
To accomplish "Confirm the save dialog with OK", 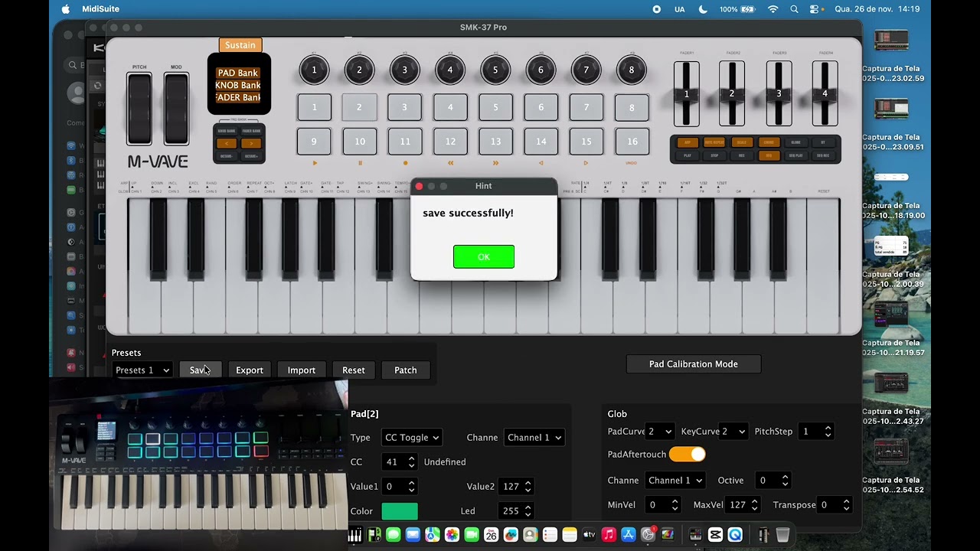I will pos(484,256).
